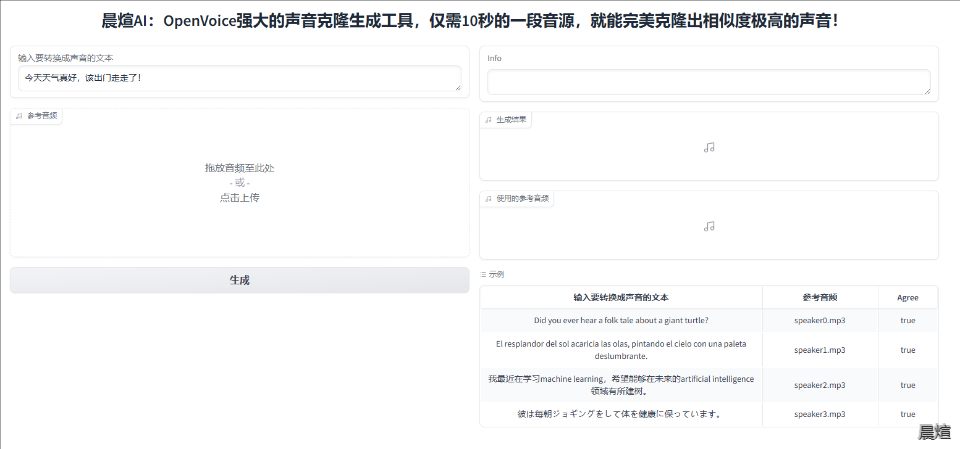This screenshot has height=449, width=960.
Task: Click the Agree column header
Action: click(907, 298)
